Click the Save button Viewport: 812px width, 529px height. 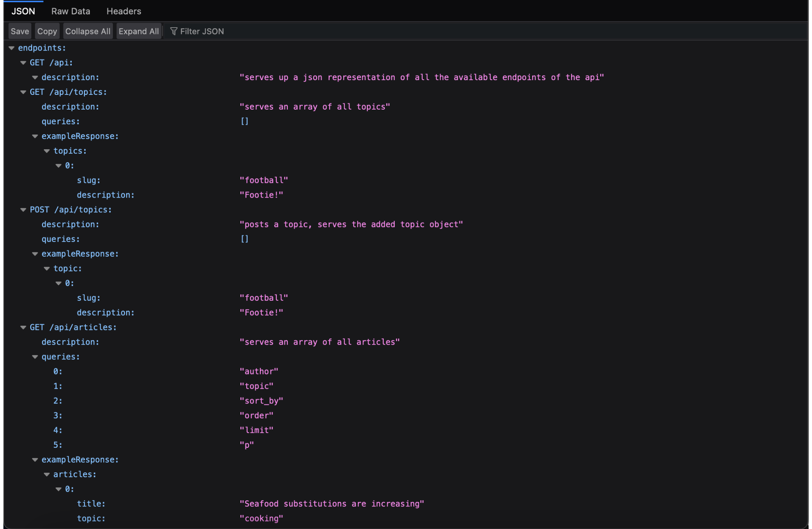point(20,31)
